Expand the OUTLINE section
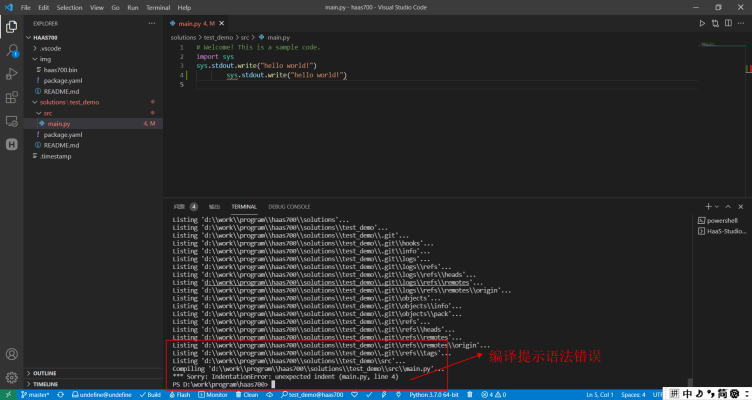Screen dimensions: 752x400 tap(44, 373)
